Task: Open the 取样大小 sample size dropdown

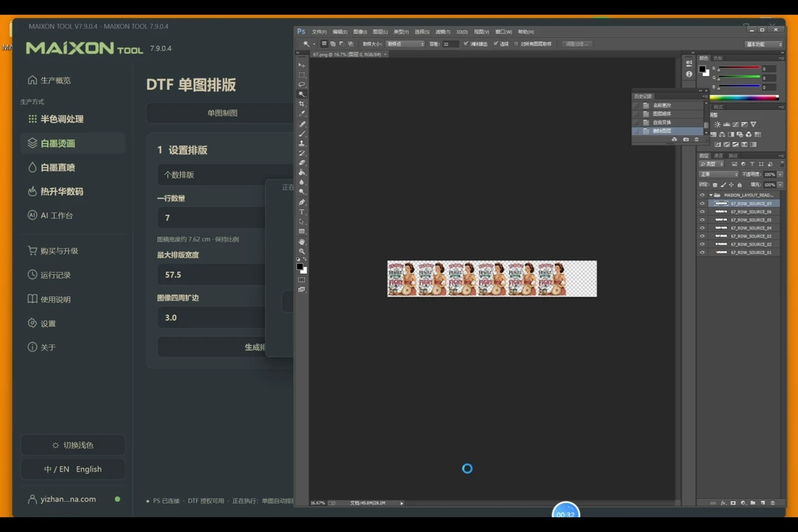Action: (405, 44)
